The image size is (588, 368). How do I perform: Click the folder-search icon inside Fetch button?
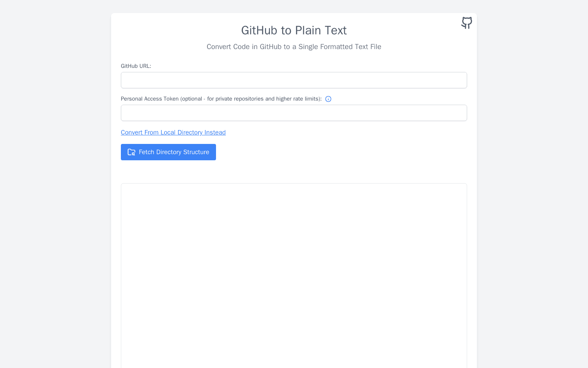[x=131, y=152]
